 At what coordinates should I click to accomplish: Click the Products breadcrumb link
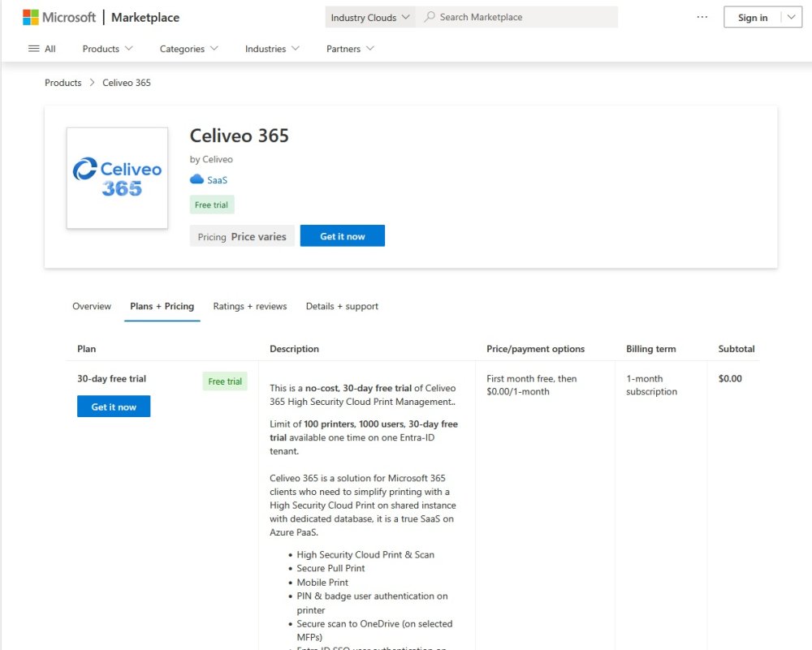pyautogui.click(x=63, y=83)
